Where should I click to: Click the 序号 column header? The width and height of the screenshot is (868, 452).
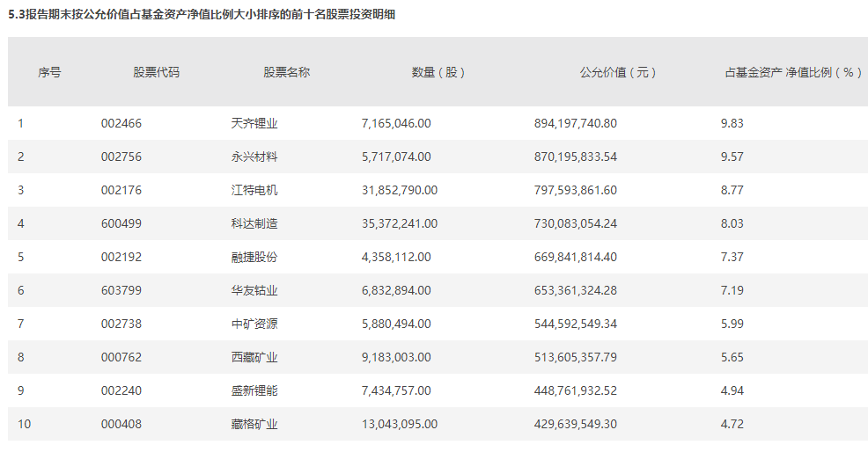[x=49, y=72]
